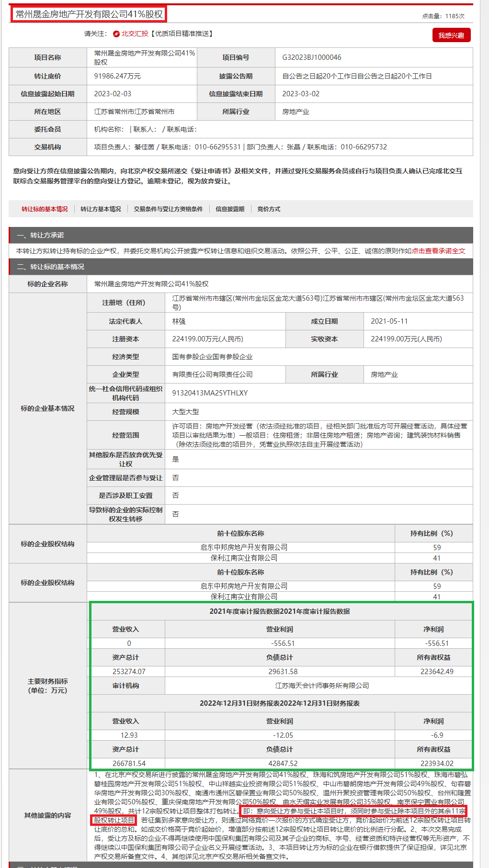
Task: Click the business scale value 大型大型
Action: click(x=185, y=412)
